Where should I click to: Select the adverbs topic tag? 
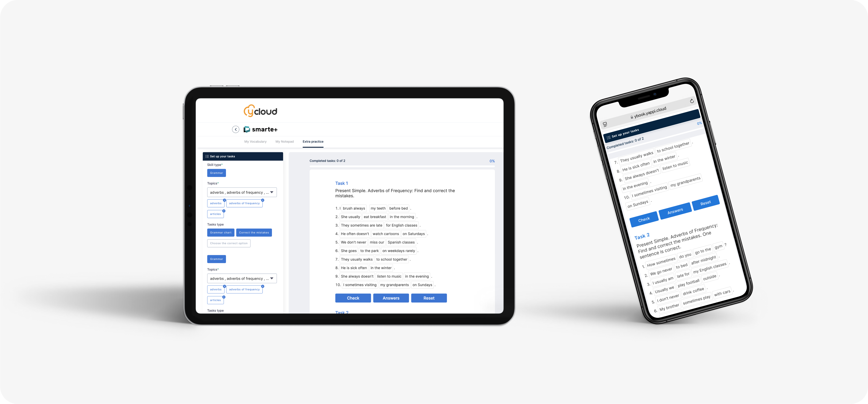215,203
